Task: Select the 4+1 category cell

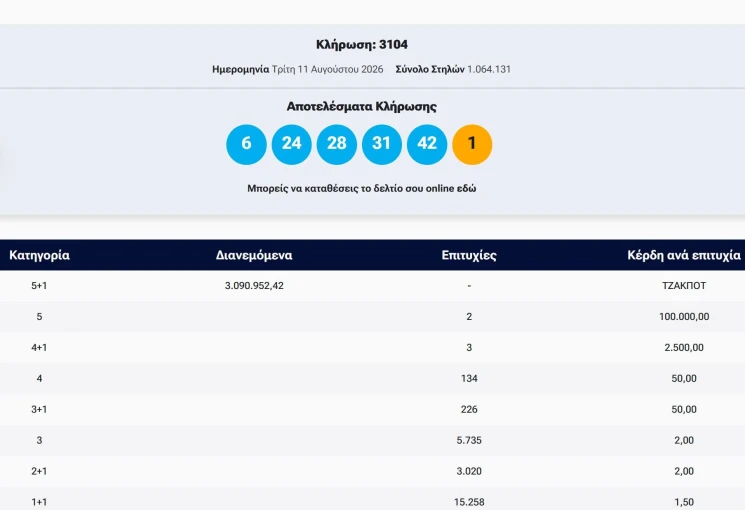Action: pyautogui.click(x=39, y=347)
